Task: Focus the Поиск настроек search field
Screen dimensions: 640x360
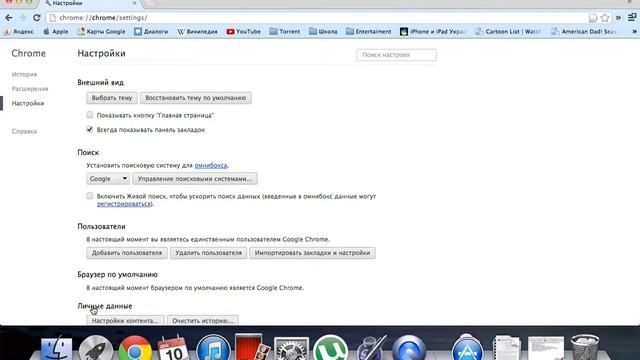Action: [396, 55]
